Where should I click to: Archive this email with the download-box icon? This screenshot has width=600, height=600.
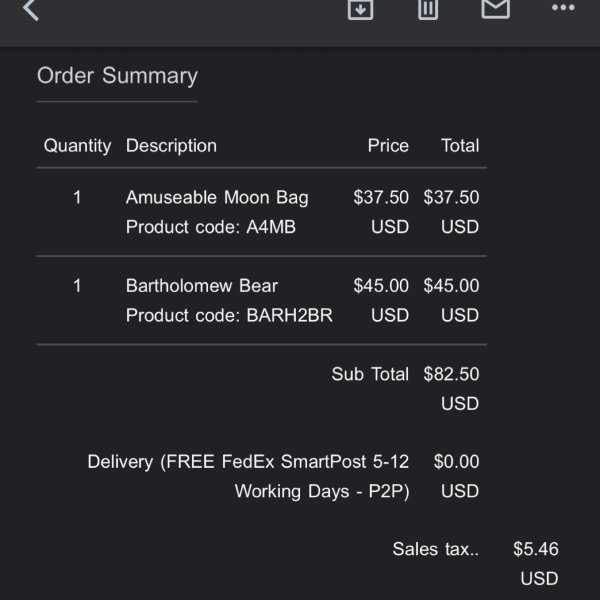coord(360,8)
